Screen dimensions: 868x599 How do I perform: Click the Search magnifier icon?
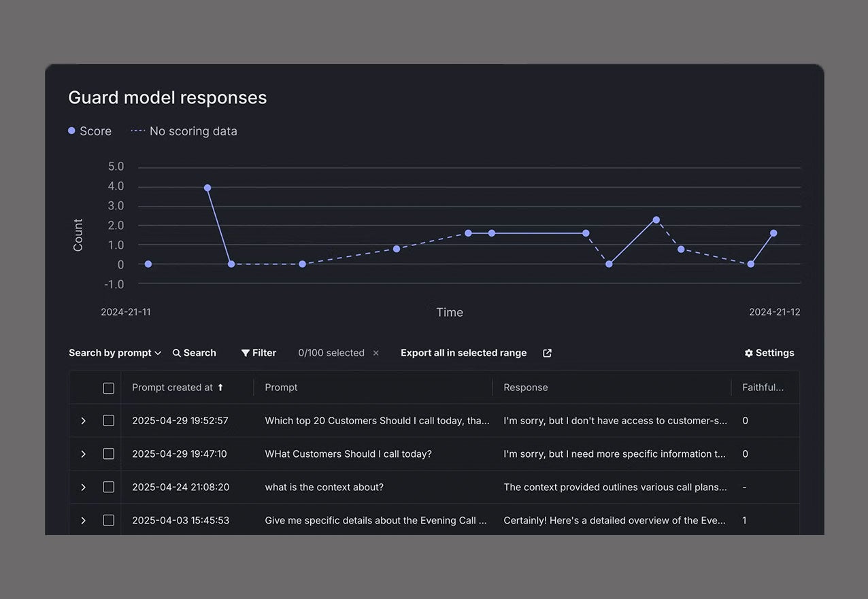coord(176,352)
